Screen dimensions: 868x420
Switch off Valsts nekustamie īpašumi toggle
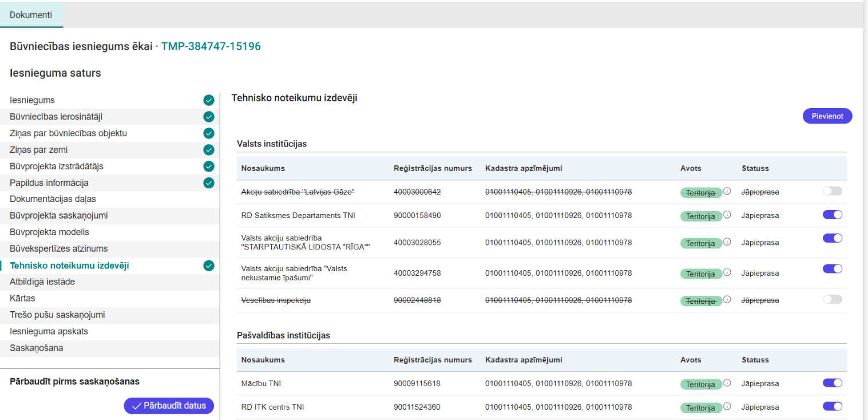(x=832, y=268)
